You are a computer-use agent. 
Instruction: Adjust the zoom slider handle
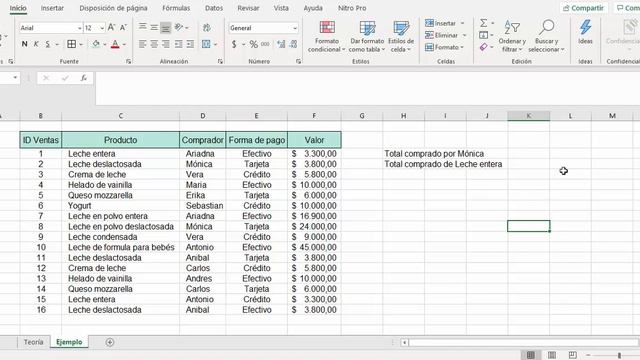619,355
